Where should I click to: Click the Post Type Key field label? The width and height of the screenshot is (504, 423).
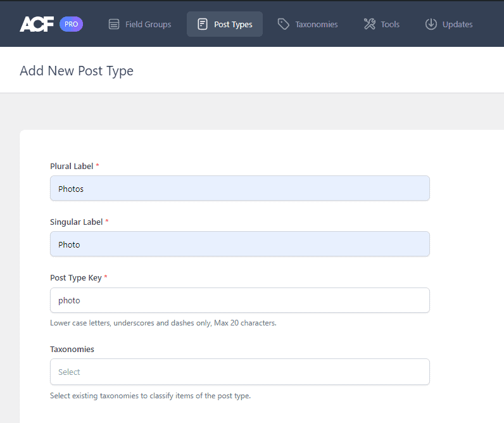pos(75,277)
